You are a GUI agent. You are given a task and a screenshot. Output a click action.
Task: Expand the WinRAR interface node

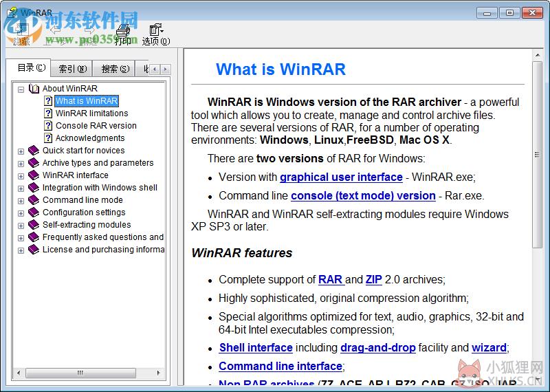click(21, 176)
